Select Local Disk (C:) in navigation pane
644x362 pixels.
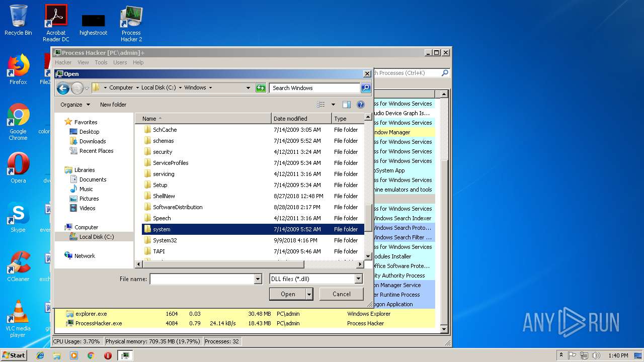click(97, 237)
